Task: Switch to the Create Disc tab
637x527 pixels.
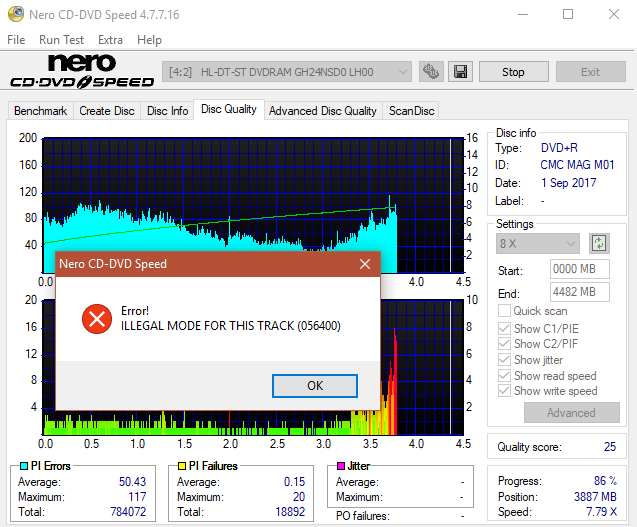Action: coord(107,111)
